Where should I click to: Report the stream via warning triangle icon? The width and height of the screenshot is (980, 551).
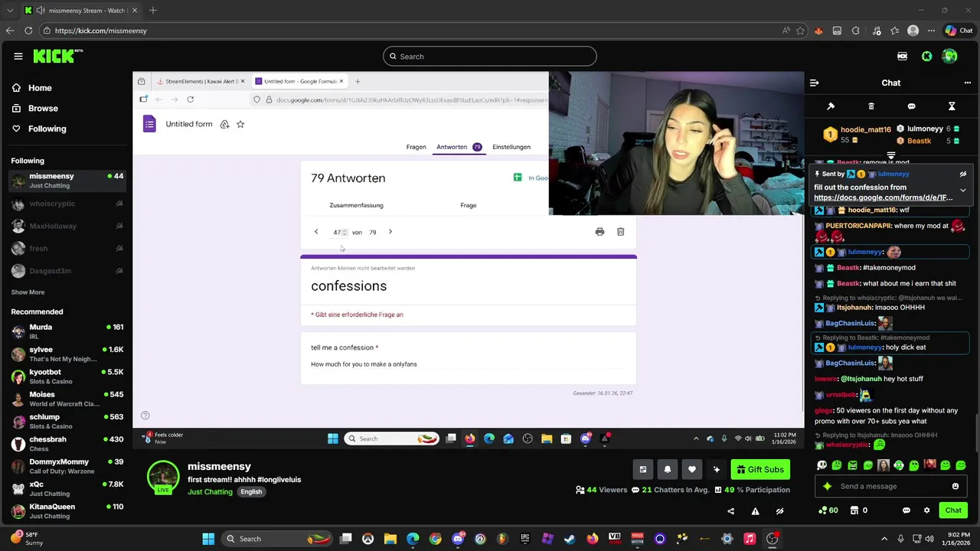point(755,511)
